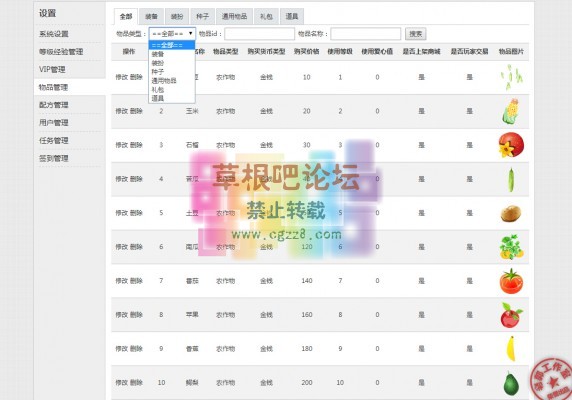Open 签到管理 in the sidebar
Image resolution: width=572 pixels, height=400 pixels.
[54, 158]
